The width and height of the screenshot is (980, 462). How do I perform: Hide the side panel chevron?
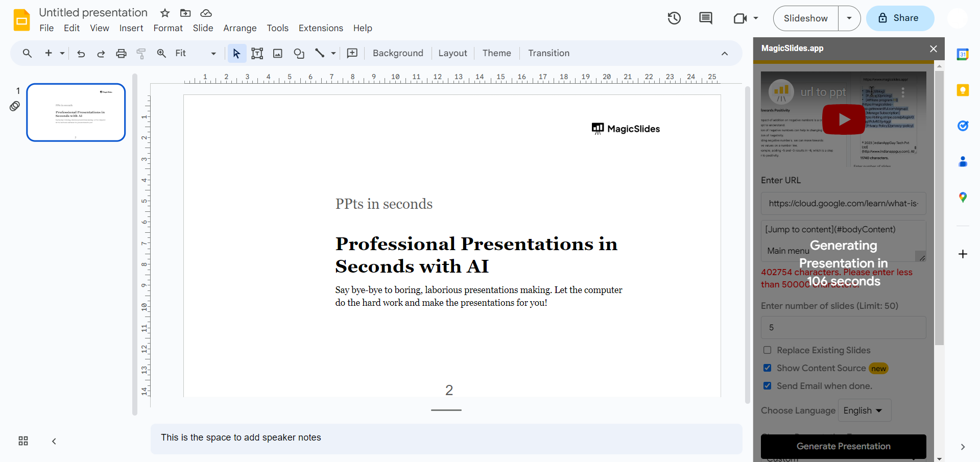[963, 447]
